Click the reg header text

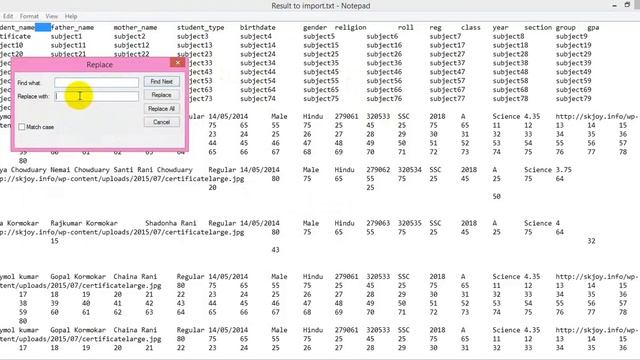pos(435,27)
